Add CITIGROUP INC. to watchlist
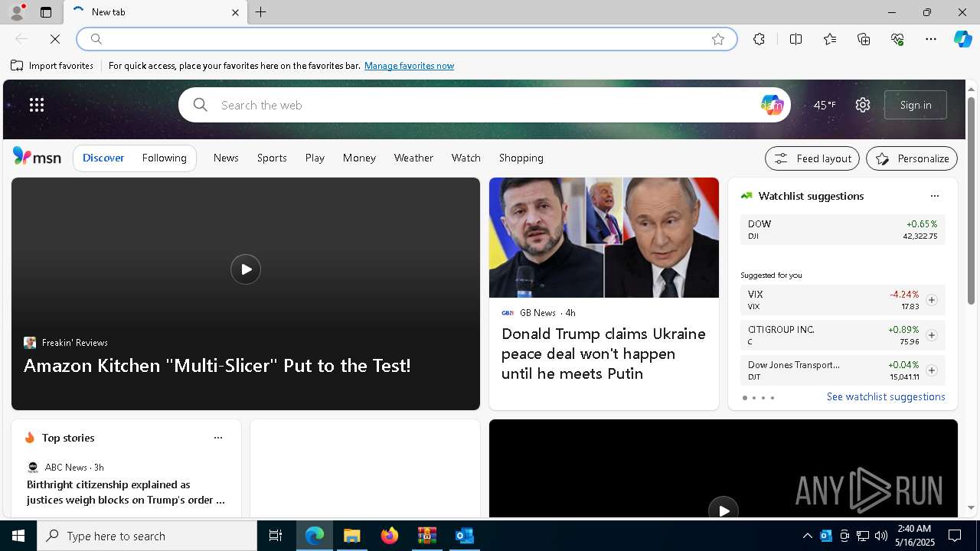 (x=931, y=335)
